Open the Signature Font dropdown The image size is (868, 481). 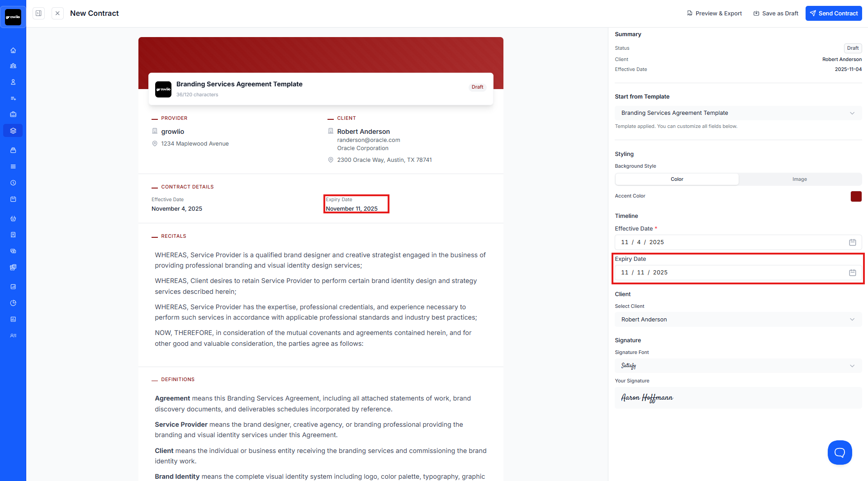[738, 366]
